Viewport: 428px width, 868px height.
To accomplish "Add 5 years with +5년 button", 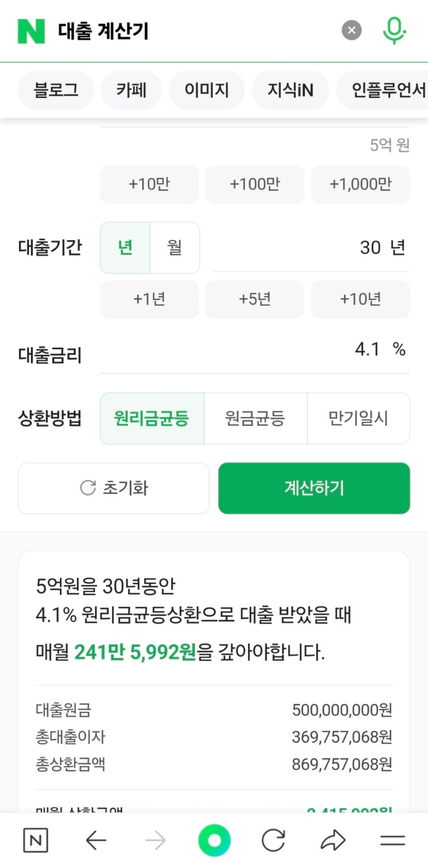I will tap(255, 299).
